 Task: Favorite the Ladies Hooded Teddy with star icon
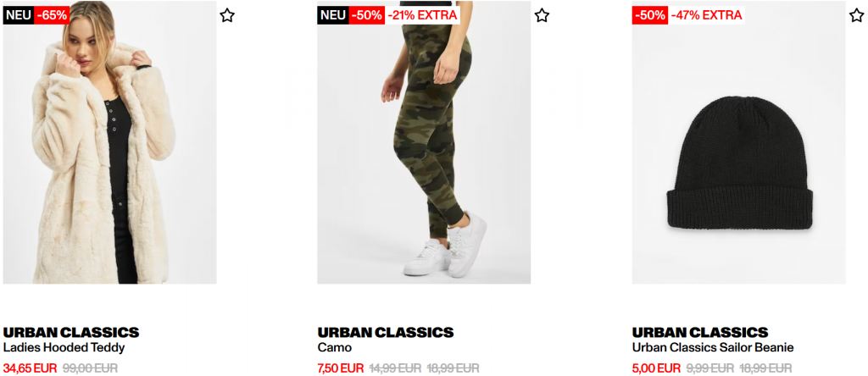(227, 15)
